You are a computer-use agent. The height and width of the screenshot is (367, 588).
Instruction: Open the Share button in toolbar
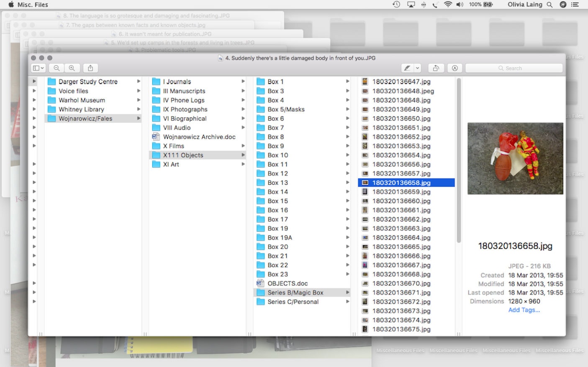click(90, 68)
